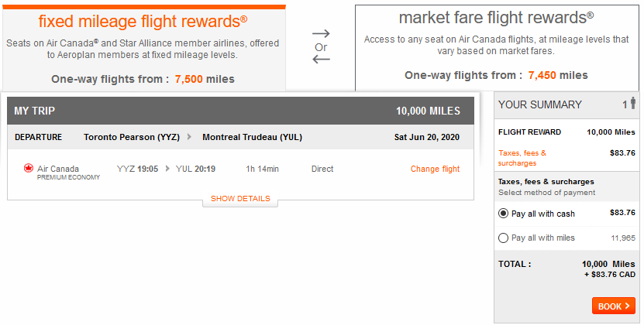Screen dimensions: 644x325
Task: Click the Air Canada maple leaf logo
Action: click(x=29, y=168)
